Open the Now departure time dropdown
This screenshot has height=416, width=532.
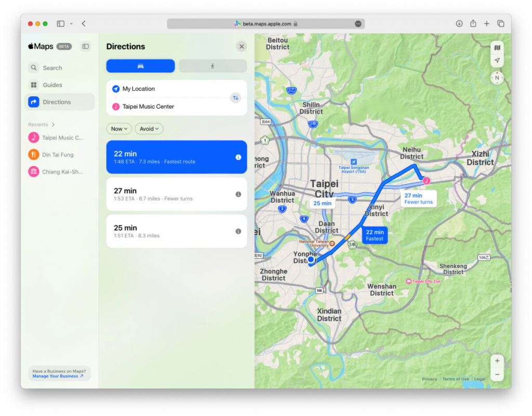point(118,128)
